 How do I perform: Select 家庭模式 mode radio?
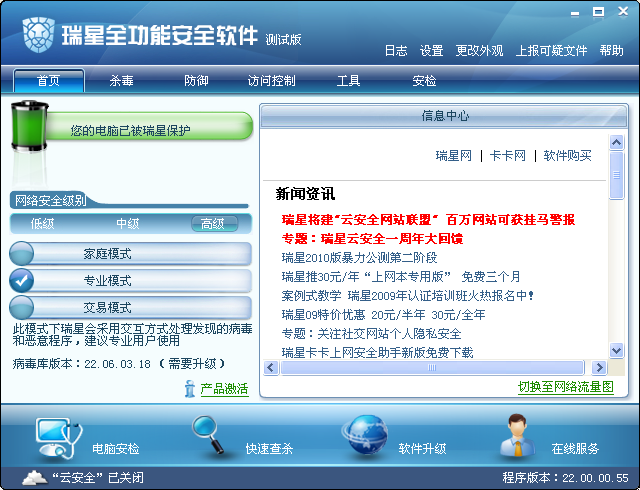point(21,254)
